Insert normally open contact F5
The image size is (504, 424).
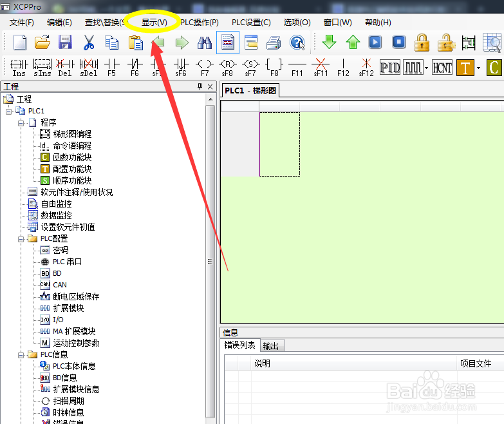pos(111,68)
